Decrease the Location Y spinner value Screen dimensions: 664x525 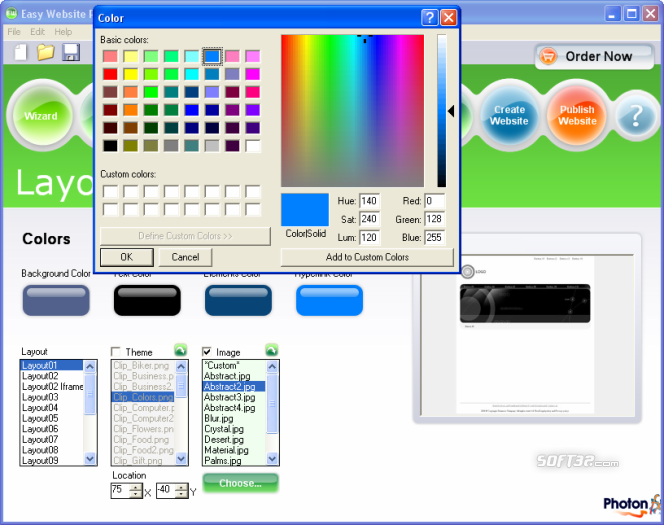coord(181,494)
